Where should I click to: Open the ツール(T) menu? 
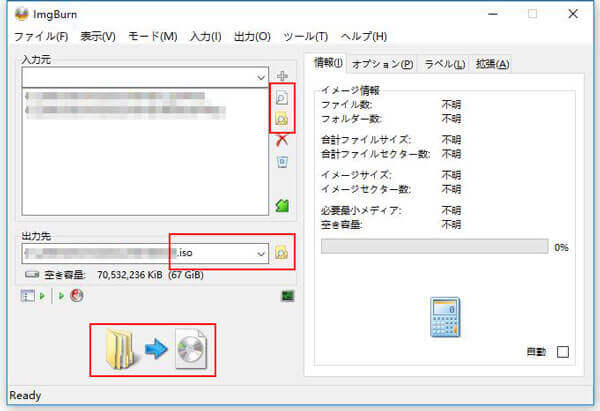[x=305, y=37]
